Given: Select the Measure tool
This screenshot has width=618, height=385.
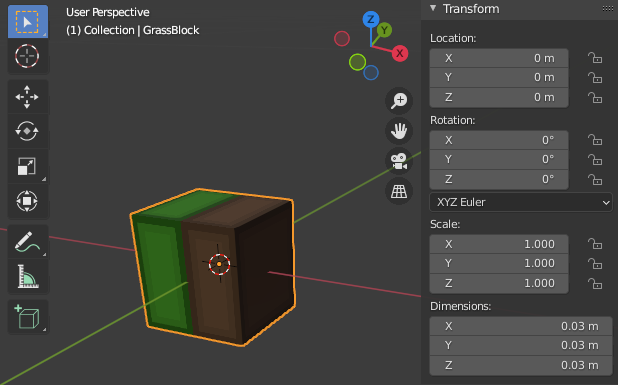Looking at the screenshot, I should coord(28,276).
